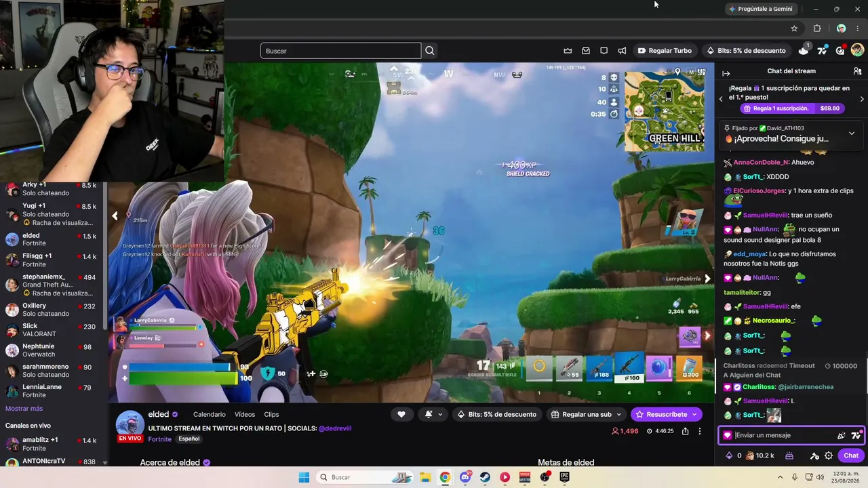Open LenniaLanne channel in sidebar

pyautogui.click(x=52, y=391)
